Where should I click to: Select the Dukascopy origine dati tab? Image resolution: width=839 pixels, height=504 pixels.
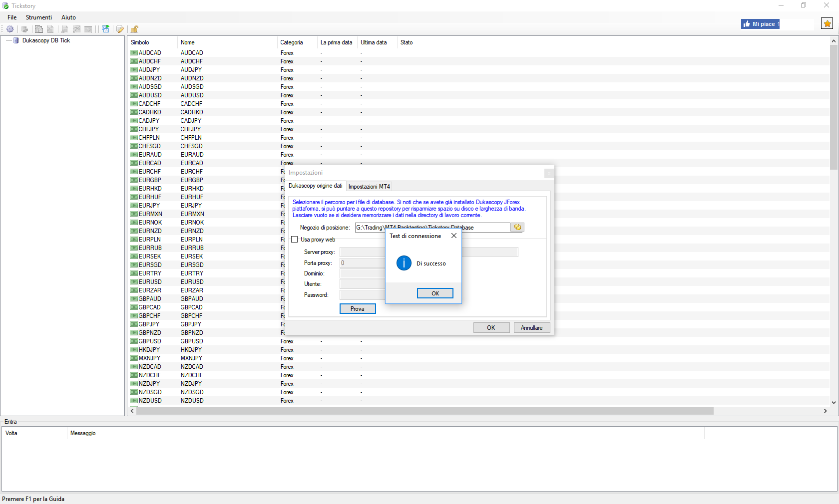tap(316, 186)
